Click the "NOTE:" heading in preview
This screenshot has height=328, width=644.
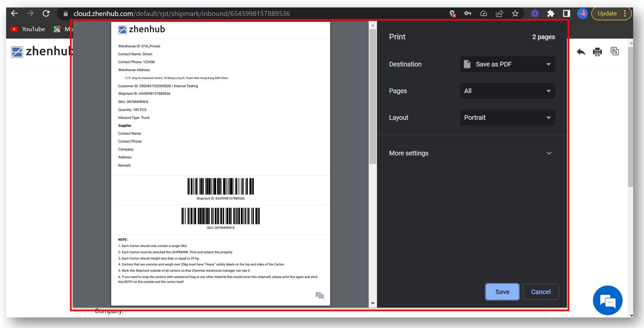(123, 240)
